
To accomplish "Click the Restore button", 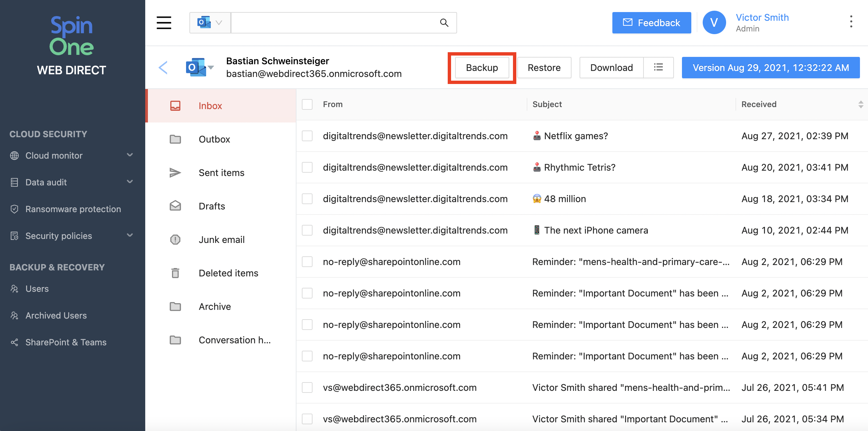I will (544, 67).
